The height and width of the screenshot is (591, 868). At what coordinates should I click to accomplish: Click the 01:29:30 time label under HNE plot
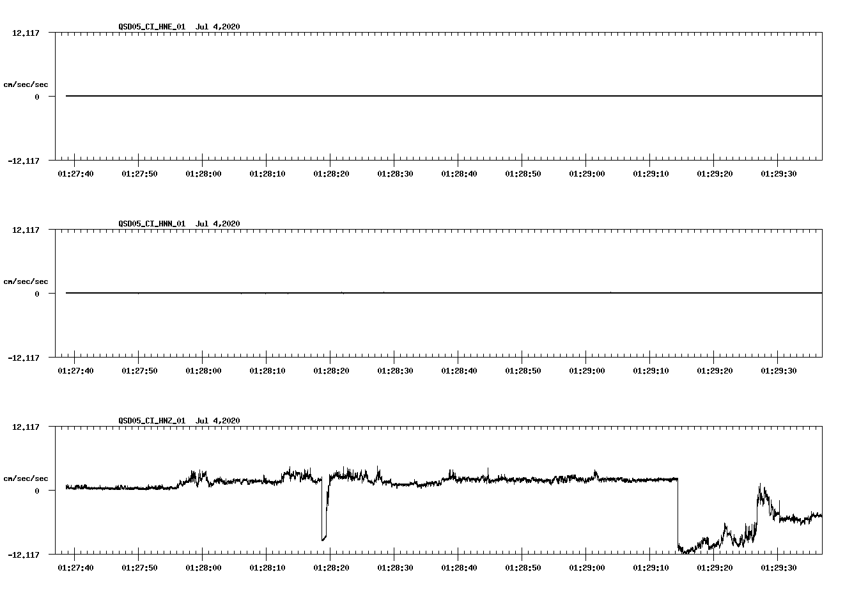(779, 174)
